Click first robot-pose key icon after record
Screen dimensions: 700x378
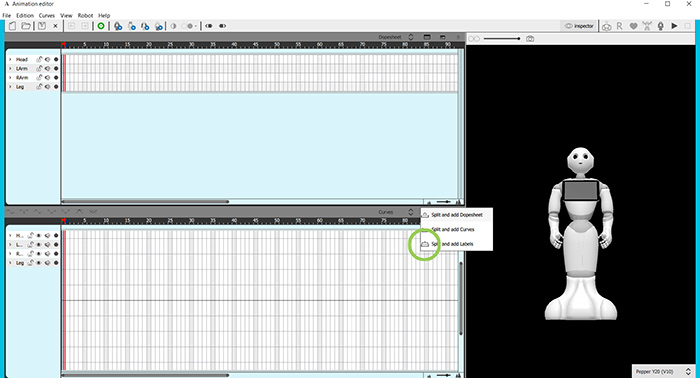(x=118, y=26)
